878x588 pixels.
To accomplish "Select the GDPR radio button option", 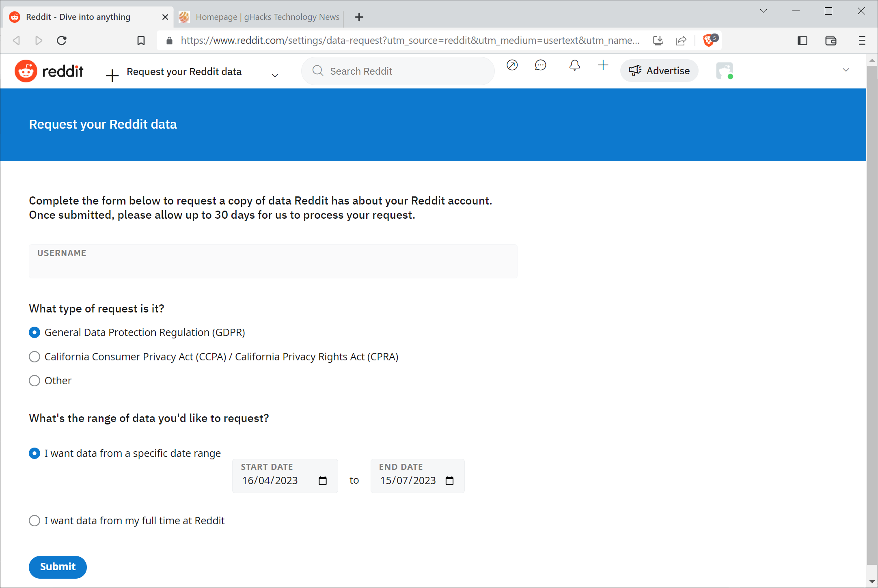I will click(x=34, y=332).
